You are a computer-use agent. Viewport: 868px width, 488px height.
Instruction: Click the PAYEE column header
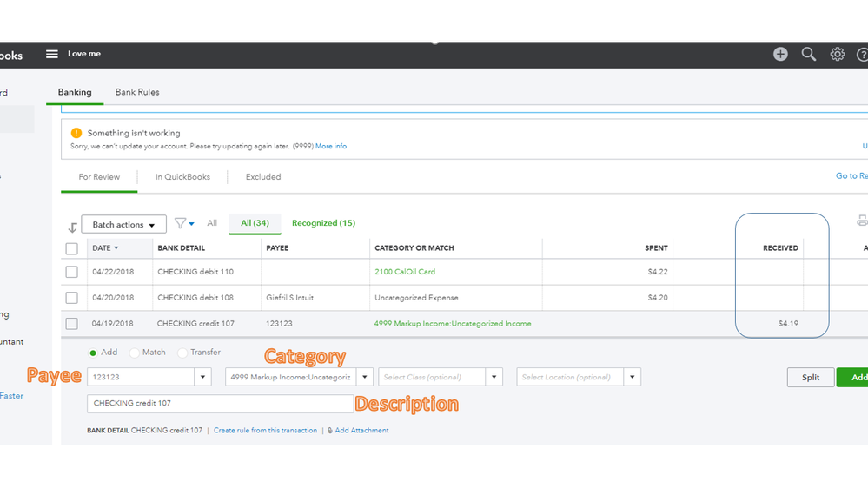[x=277, y=247]
